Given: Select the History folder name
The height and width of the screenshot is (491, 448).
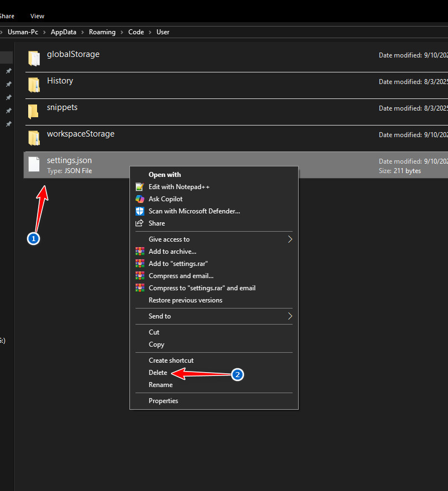Looking at the screenshot, I should coord(60,81).
